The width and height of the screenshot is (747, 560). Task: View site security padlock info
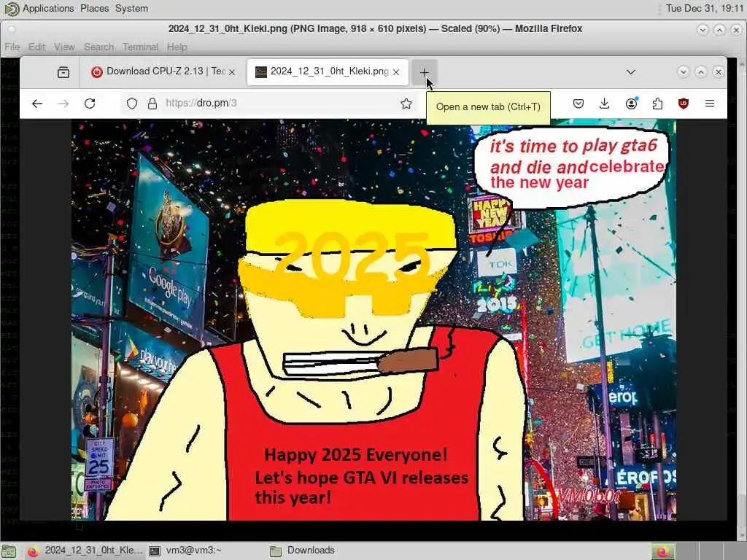tap(152, 104)
